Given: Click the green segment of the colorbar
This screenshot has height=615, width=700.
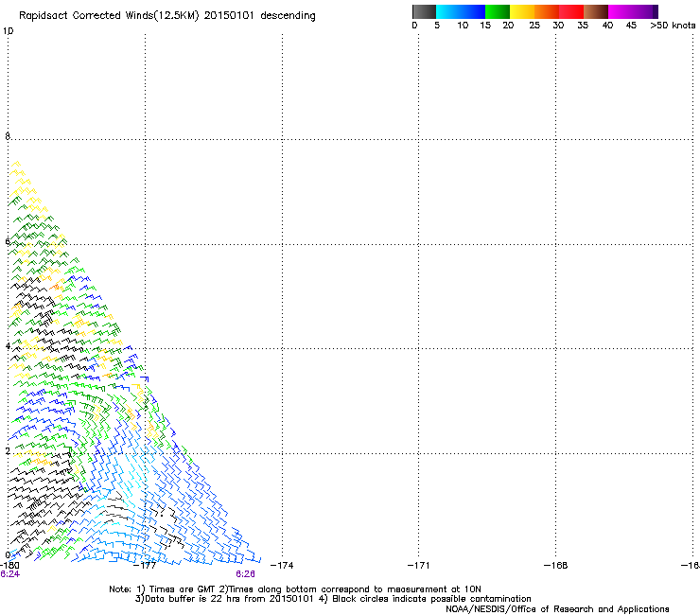Looking at the screenshot, I should [498, 11].
